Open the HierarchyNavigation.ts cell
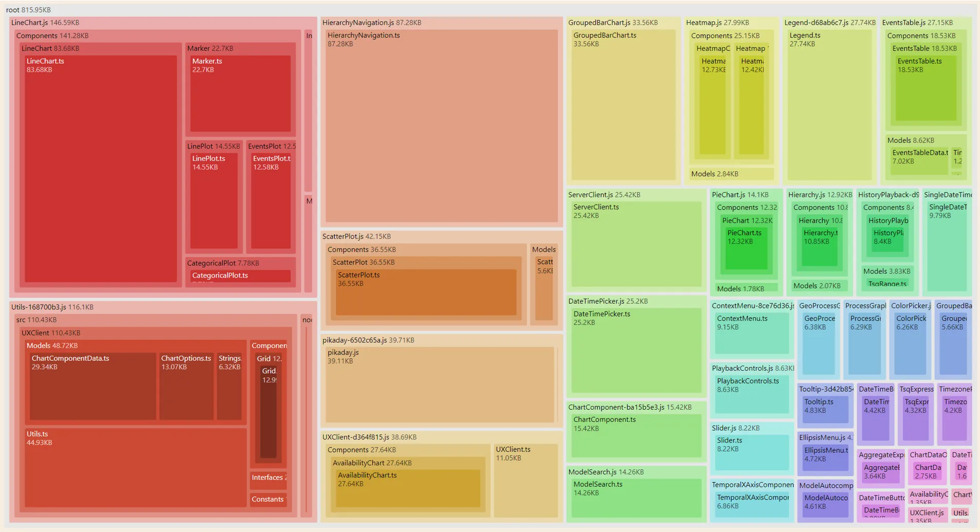Image resolution: width=980 pixels, height=532 pixels. 441,126
